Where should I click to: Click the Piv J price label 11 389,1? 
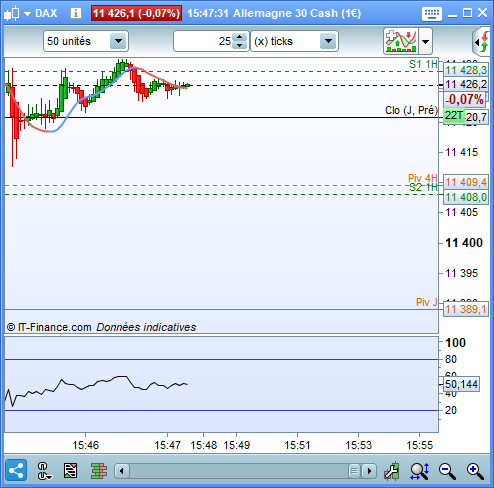pyautogui.click(x=466, y=309)
